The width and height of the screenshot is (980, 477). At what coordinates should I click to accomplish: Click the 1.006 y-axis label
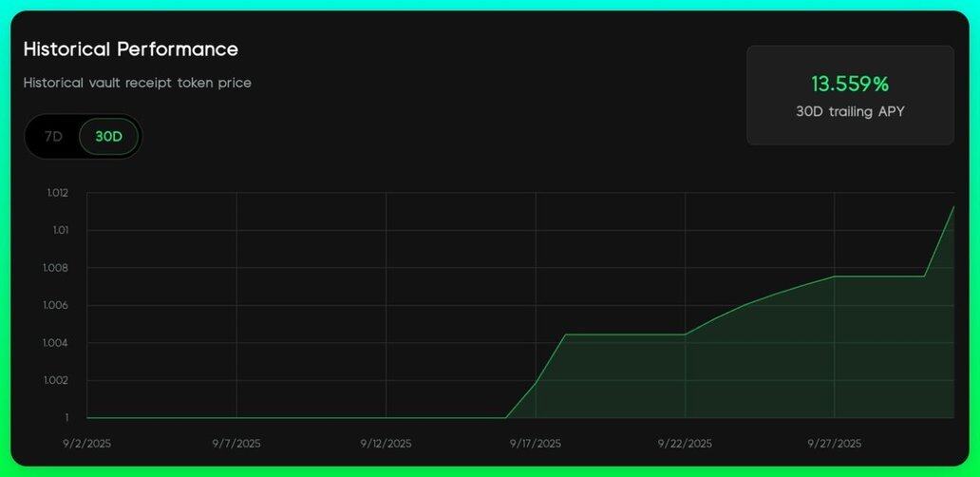pyautogui.click(x=57, y=305)
